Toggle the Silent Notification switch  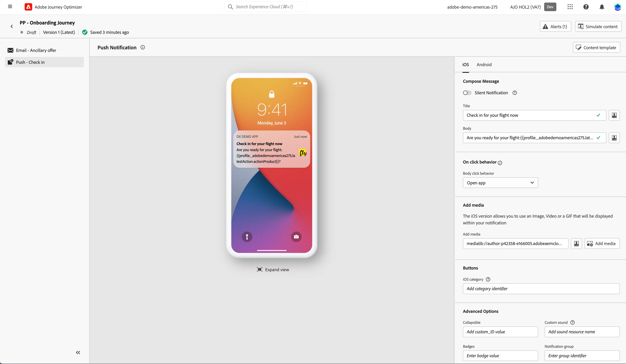point(467,93)
